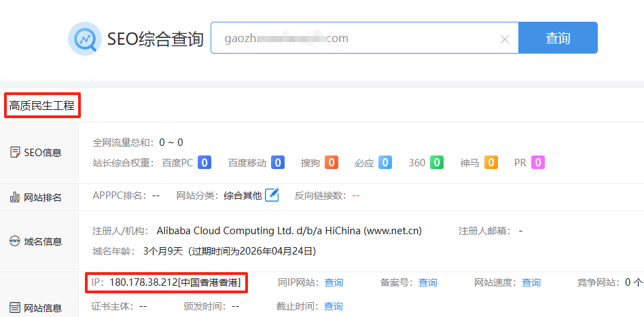Viewport: 644px width, 317px height.
Task: Click the 360 green weight badge
Action: coord(436,163)
